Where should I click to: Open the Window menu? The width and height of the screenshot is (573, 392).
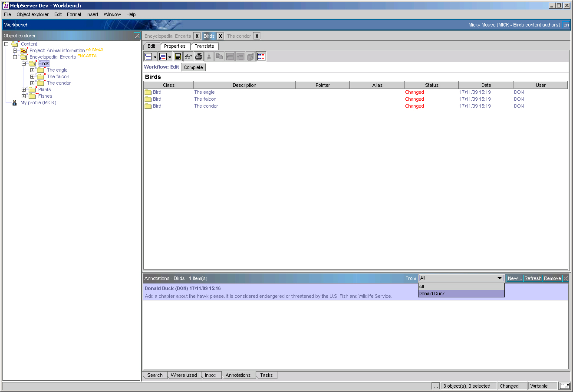click(x=112, y=14)
